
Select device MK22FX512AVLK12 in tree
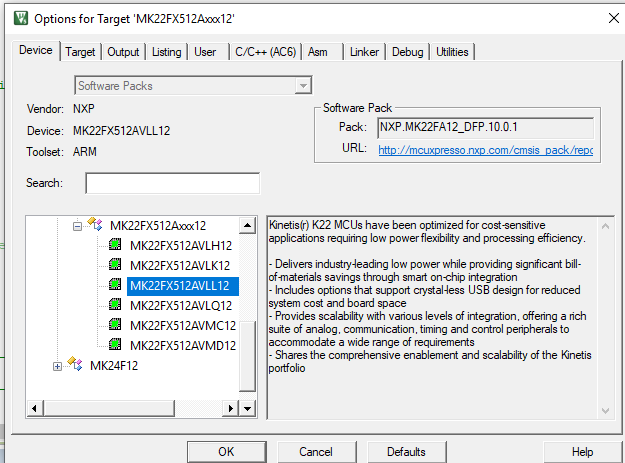180,266
